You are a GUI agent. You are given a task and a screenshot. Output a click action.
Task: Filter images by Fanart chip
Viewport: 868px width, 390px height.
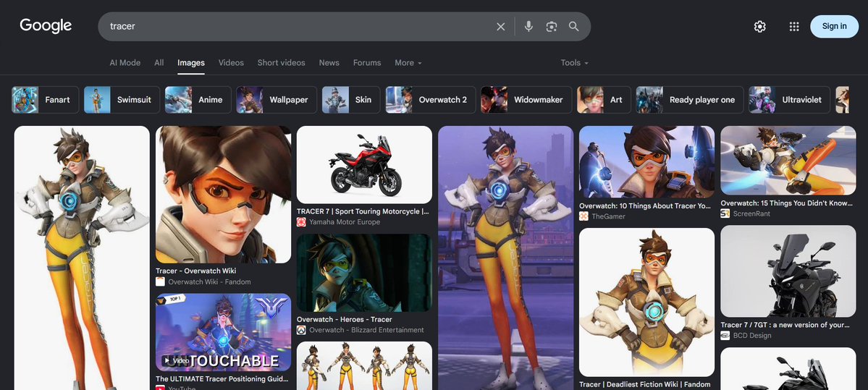(46, 100)
